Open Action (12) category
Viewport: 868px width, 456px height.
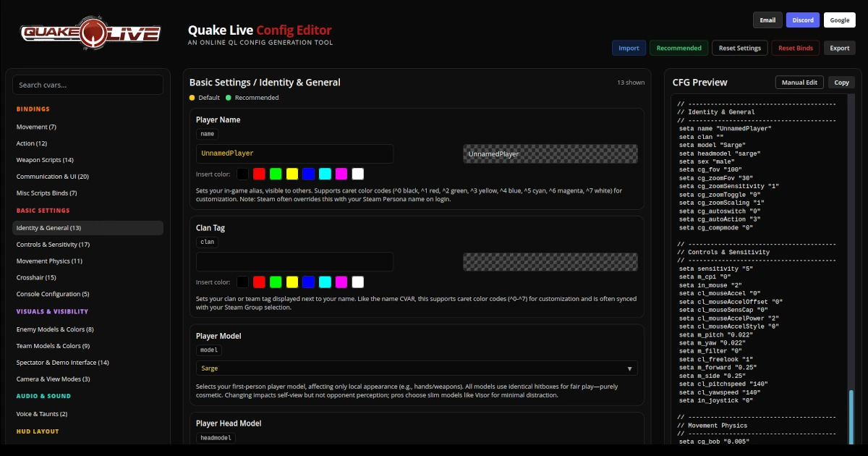point(88,143)
